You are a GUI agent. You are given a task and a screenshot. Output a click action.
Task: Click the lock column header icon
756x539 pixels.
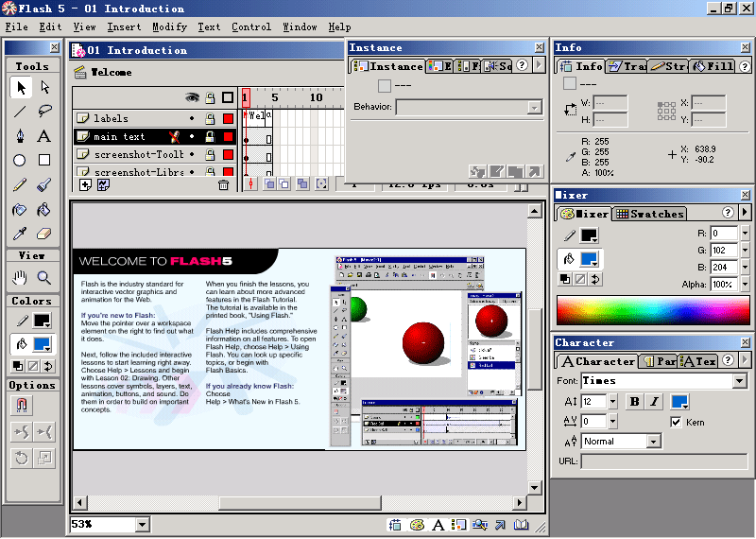210,98
